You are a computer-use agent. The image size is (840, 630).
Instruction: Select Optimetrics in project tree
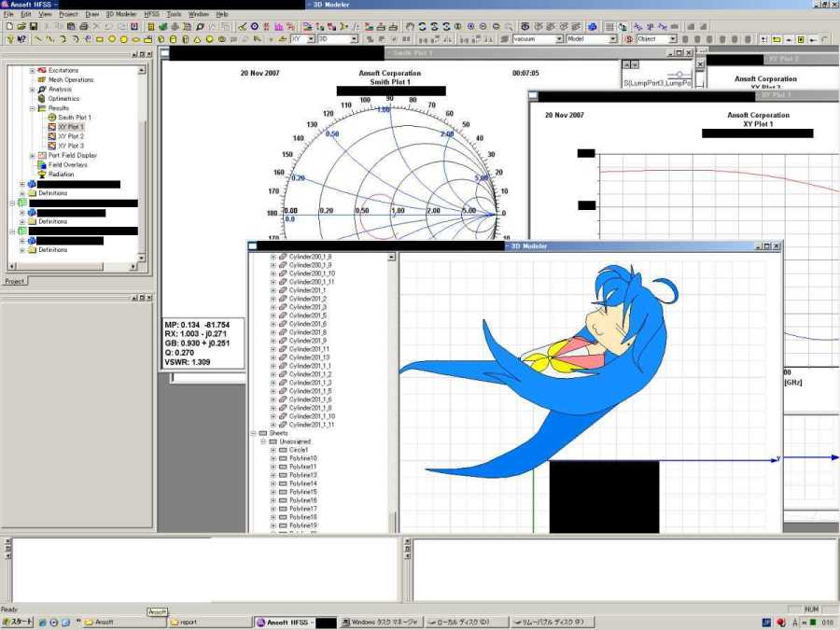tap(63, 99)
